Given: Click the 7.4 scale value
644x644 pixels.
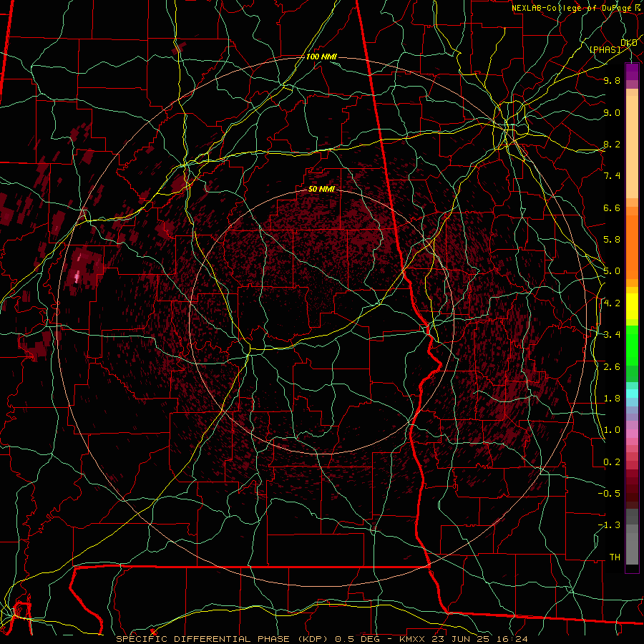Looking at the screenshot, I should [612, 176].
